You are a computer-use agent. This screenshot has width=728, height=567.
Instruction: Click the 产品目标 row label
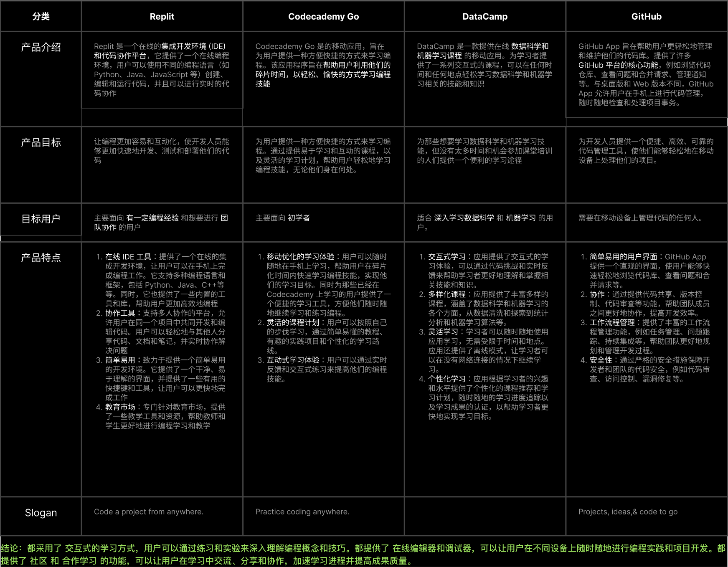point(41,143)
